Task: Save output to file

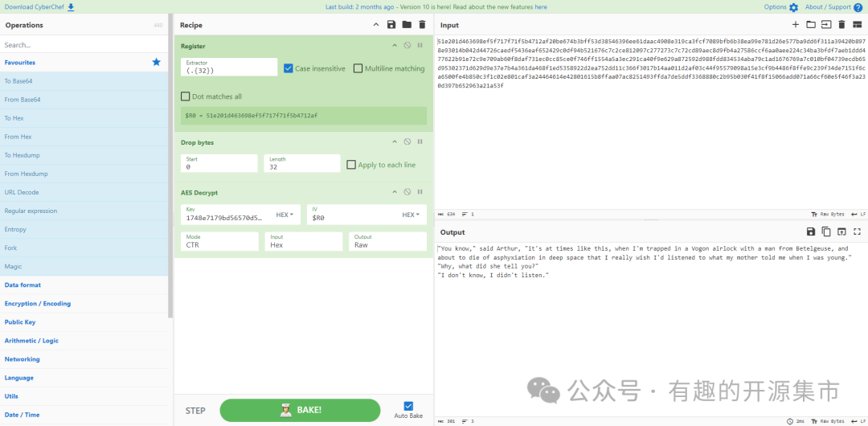Action: (811, 231)
